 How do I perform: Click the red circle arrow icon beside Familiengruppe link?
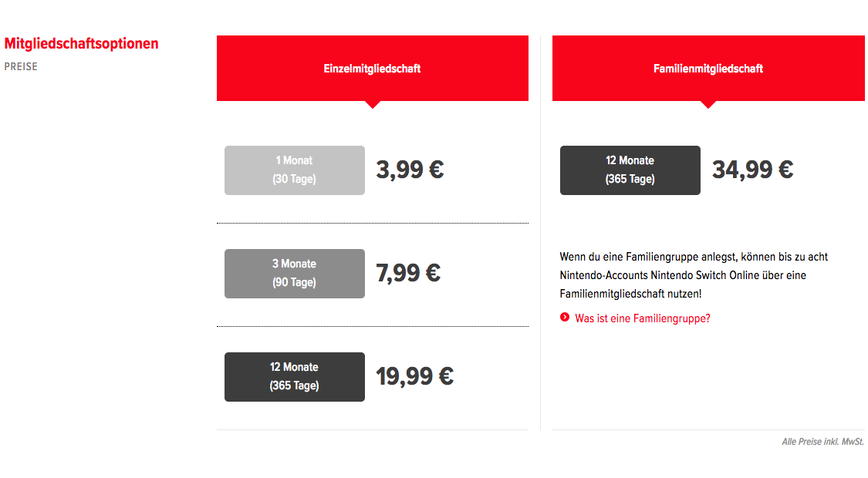click(565, 317)
